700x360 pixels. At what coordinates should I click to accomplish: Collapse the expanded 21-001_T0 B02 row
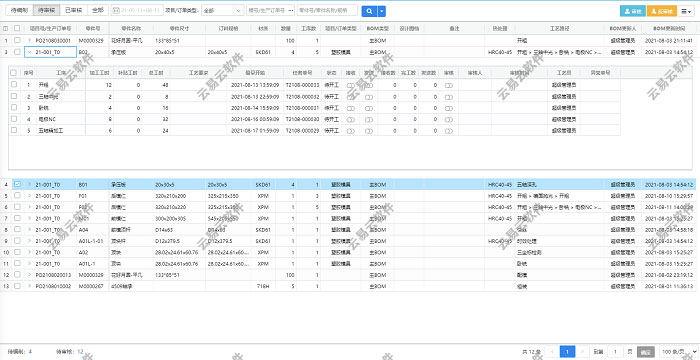coord(29,52)
